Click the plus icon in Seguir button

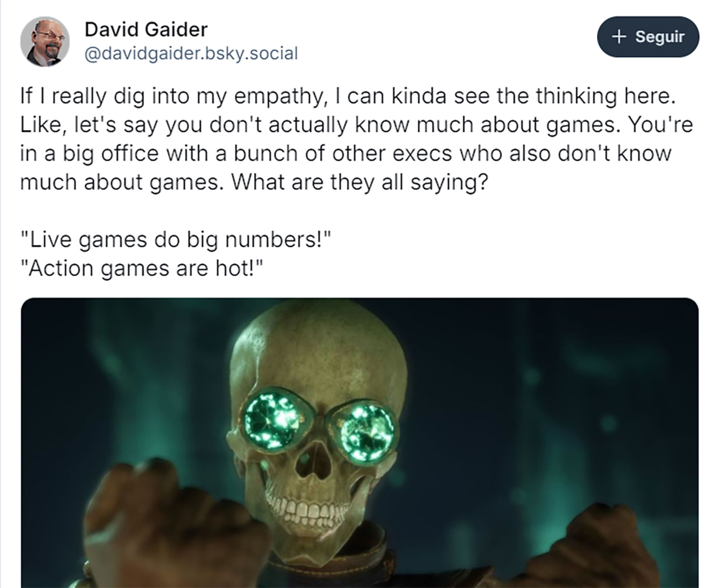point(619,37)
